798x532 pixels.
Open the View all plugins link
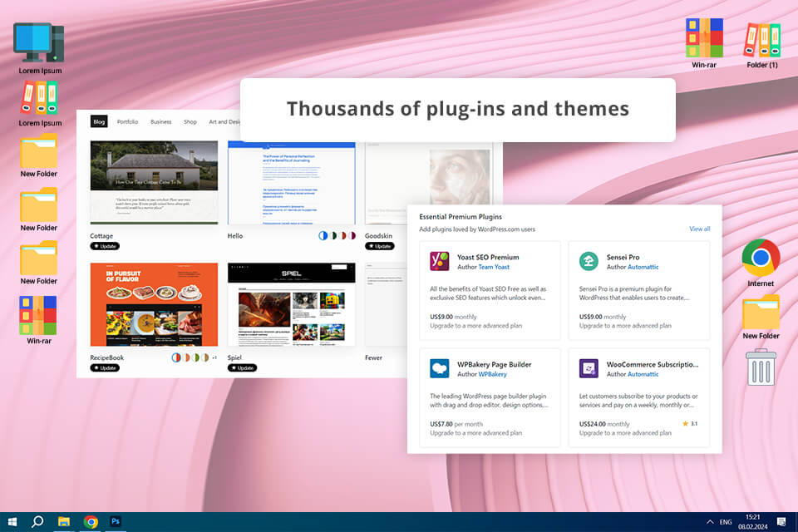699,229
